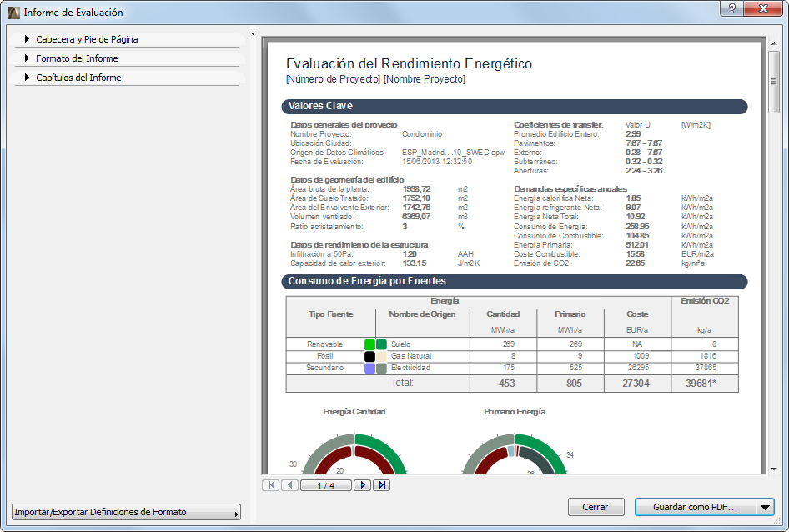Click the page number field 1 / 4
Image resolution: width=789 pixels, height=532 pixels.
[325, 485]
